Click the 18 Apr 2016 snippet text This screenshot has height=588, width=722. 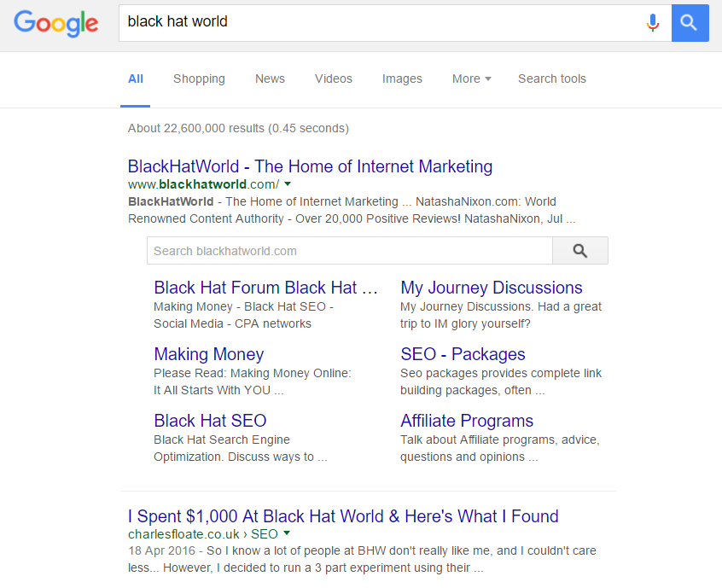[362, 559]
